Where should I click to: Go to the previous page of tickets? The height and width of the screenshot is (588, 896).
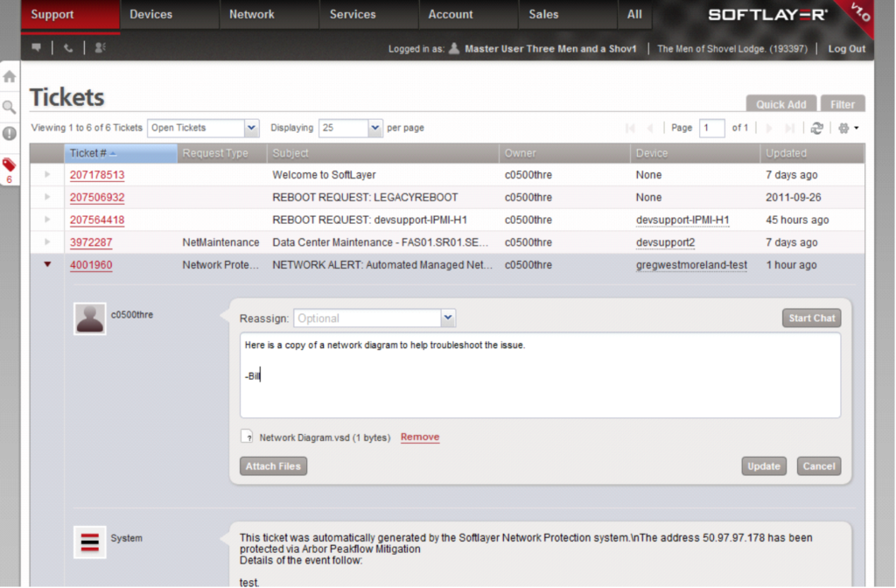point(650,128)
